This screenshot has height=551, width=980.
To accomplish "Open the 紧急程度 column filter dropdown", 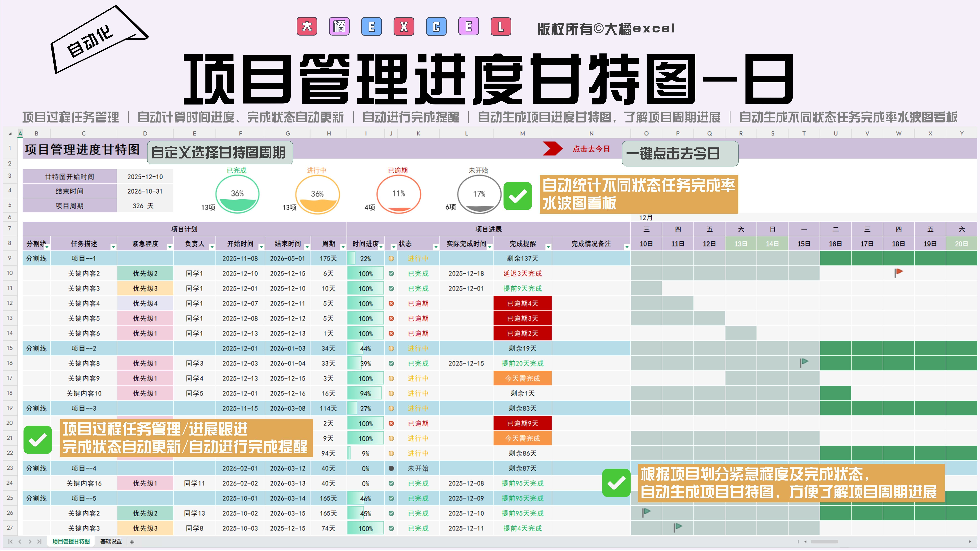I will (170, 247).
